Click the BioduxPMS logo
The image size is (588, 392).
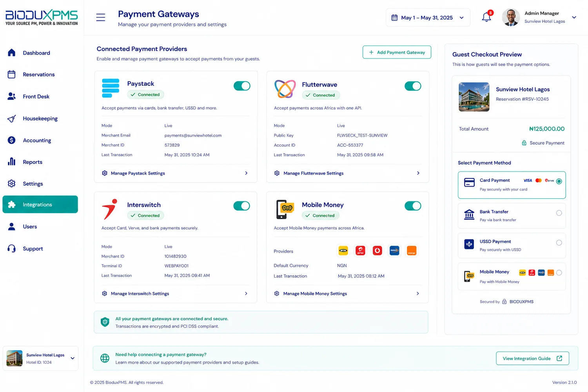(x=42, y=18)
